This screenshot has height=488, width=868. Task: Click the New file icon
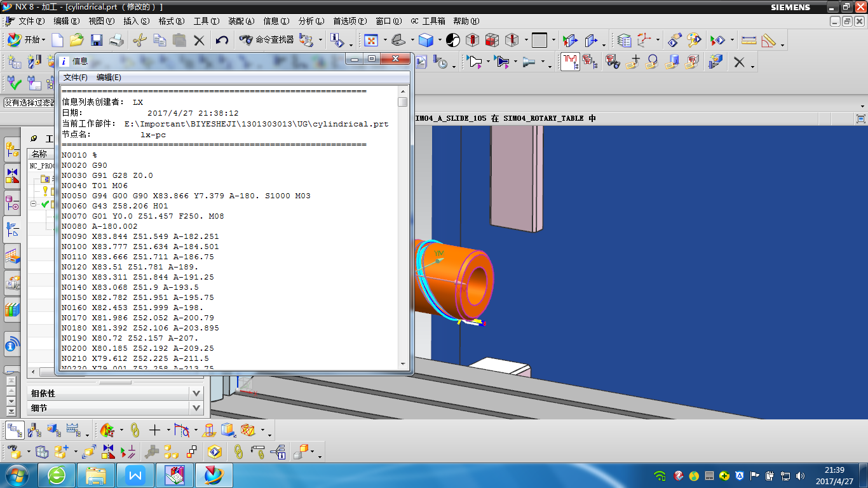pyautogui.click(x=57, y=40)
